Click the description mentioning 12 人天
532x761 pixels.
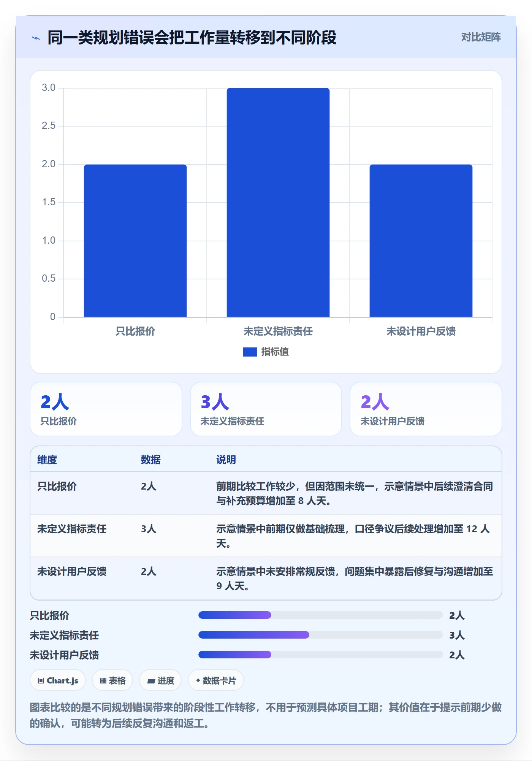(353, 536)
